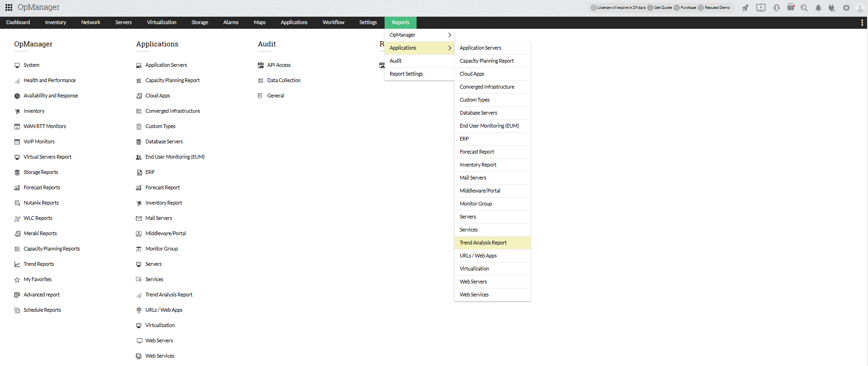Viewport: 868px width, 366px height.
Task: Click the user profile avatar
Action: tap(860, 8)
